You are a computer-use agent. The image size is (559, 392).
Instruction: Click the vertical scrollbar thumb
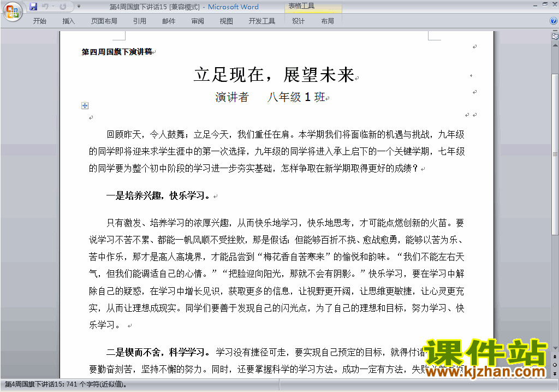click(555, 154)
